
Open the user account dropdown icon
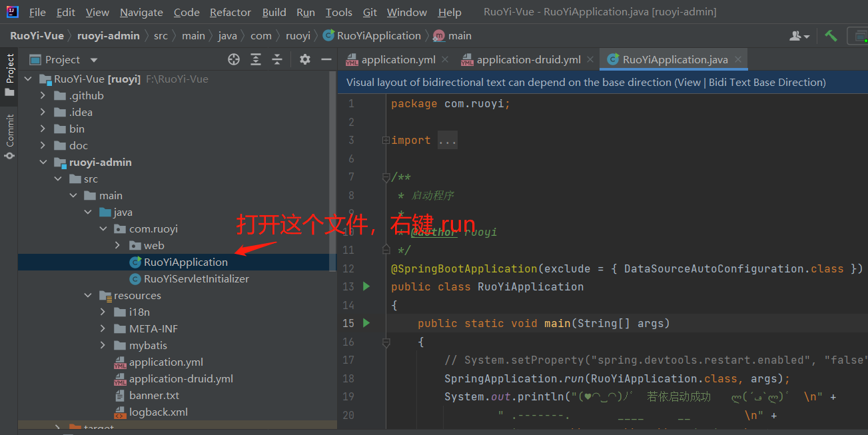coord(799,36)
